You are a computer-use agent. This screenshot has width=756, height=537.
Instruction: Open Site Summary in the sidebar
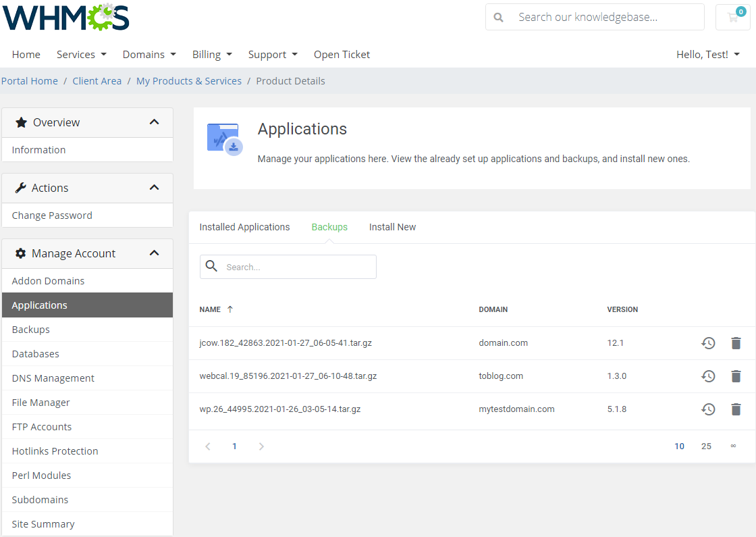87,524
